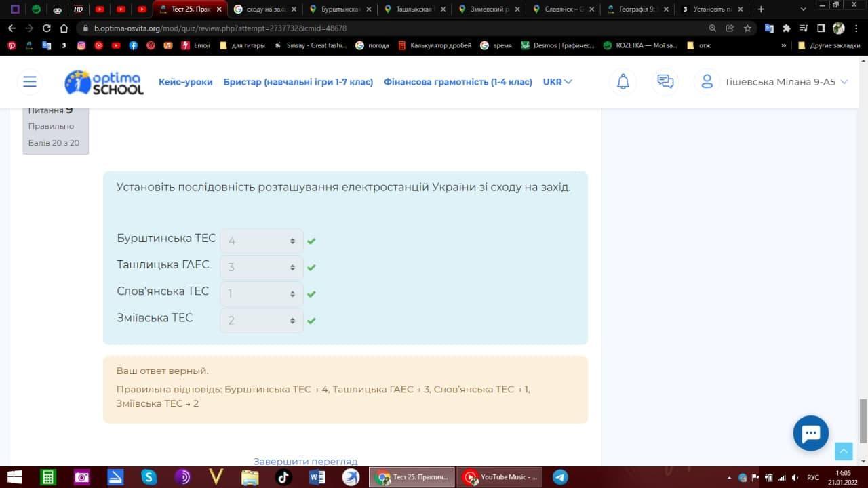Screen dimensions: 868x488
Task: Switch to the сходу на захід Google tab
Action: pyautogui.click(x=264, y=9)
